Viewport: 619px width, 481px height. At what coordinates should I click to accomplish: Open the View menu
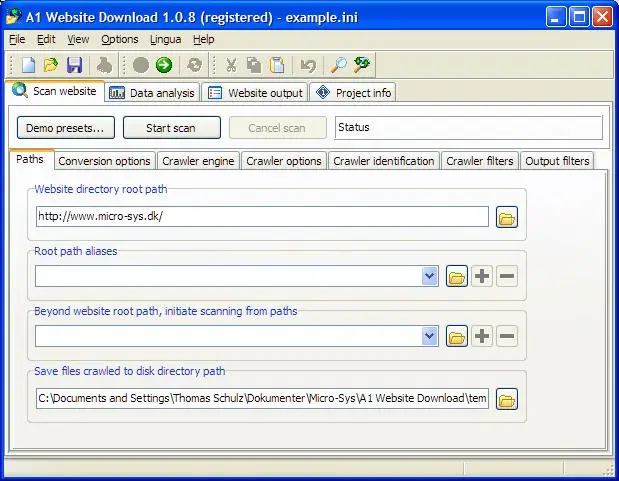[x=78, y=39]
